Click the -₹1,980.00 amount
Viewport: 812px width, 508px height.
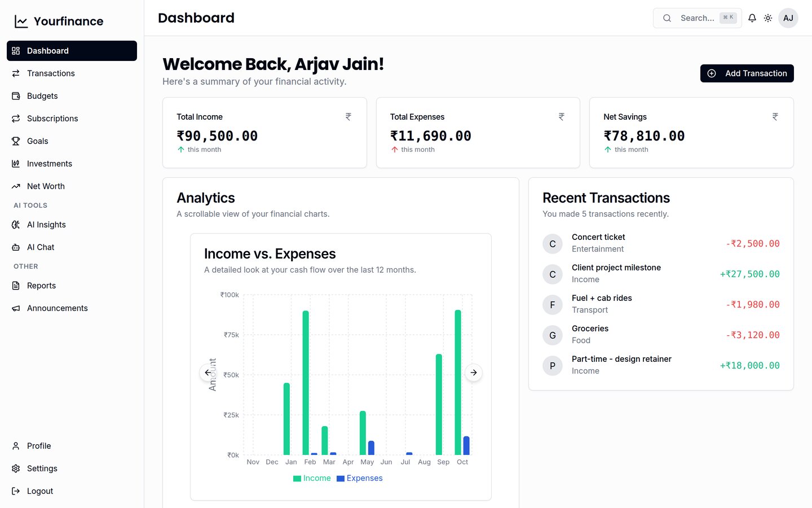[x=753, y=305]
